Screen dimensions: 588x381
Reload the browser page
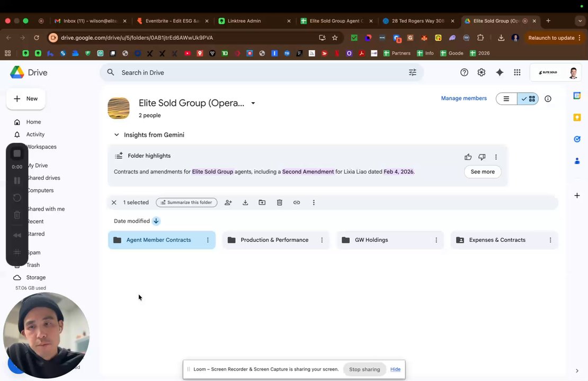coord(37,38)
